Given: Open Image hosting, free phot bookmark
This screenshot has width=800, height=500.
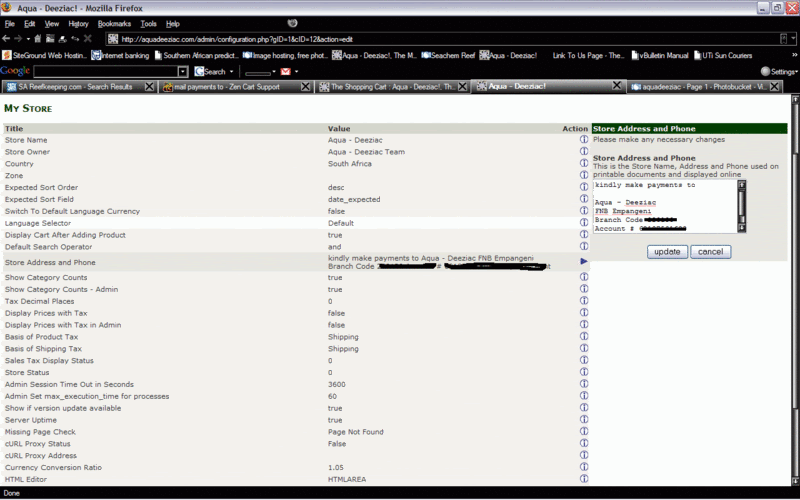Looking at the screenshot, I should tap(285, 55).
